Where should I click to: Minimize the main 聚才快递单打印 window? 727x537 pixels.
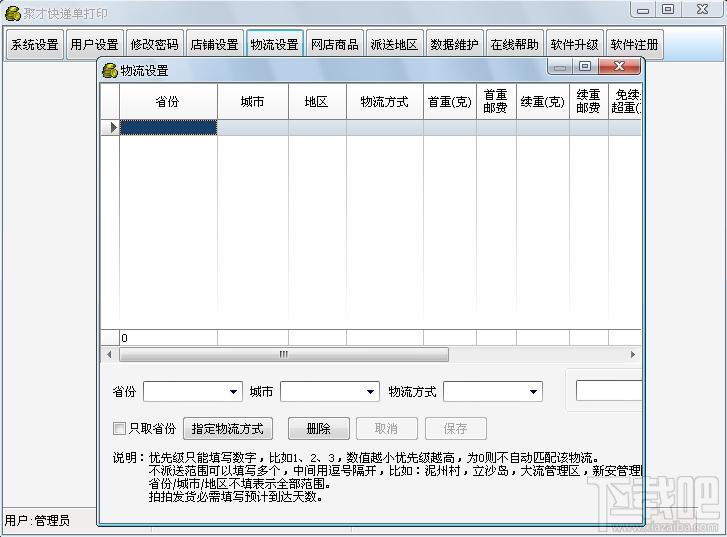tap(643, 9)
